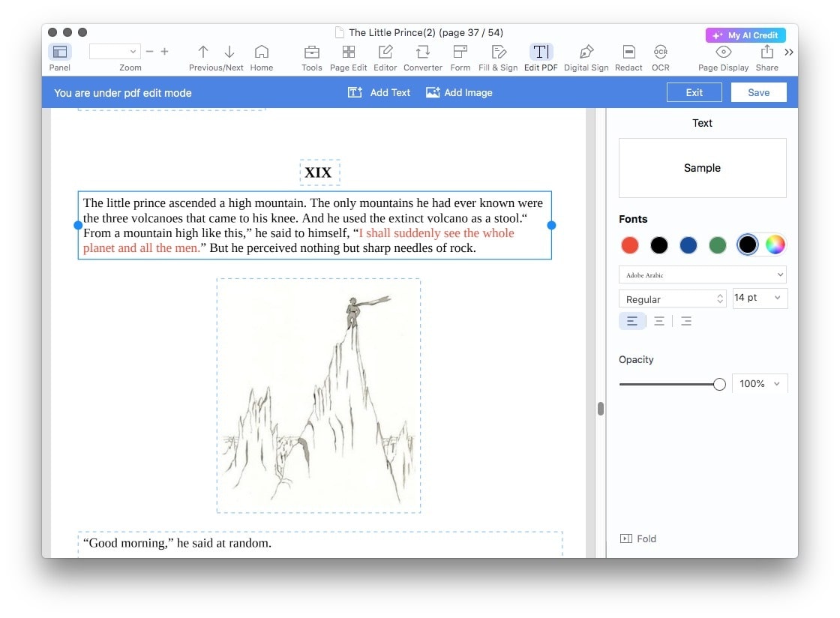Open the Tools briefcase icon
The width and height of the screenshot is (840, 618).
click(312, 52)
